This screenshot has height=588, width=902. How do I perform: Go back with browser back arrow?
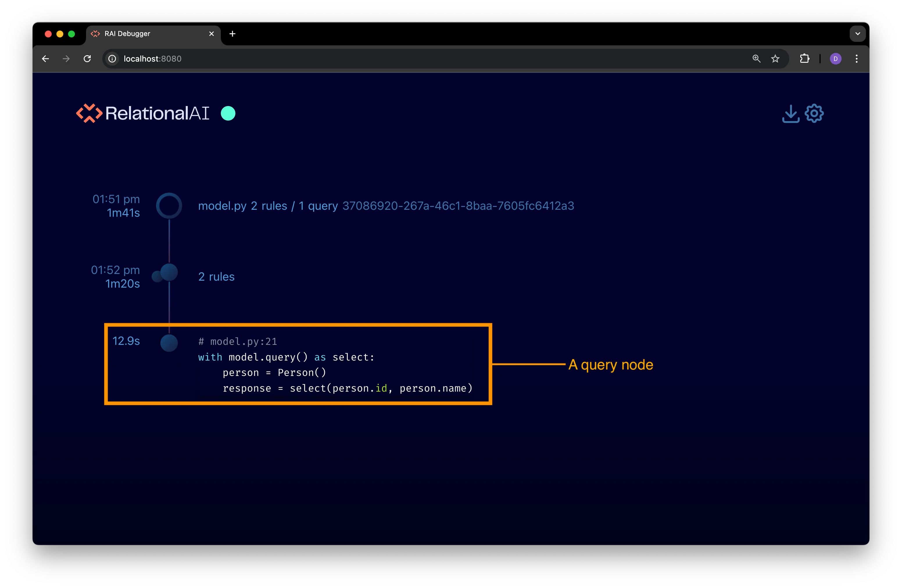[46, 59]
